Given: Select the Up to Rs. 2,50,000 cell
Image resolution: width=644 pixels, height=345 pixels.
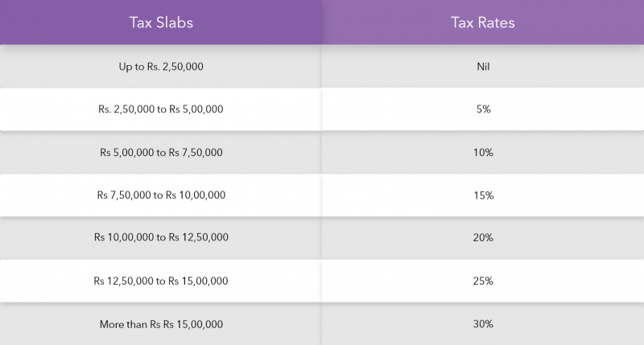Looking at the screenshot, I should point(161,67).
